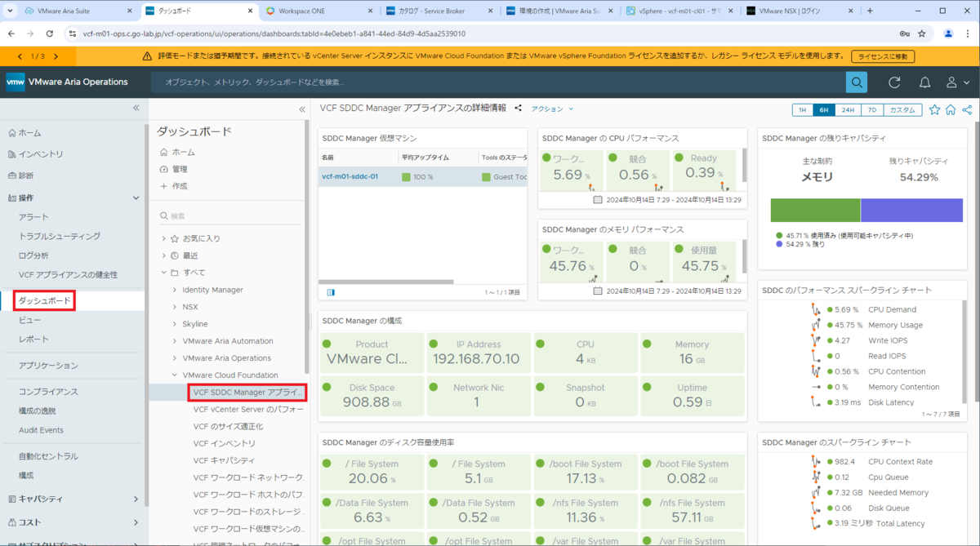Image resolution: width=980 pixels, height=546 pixels.
Task: Open 診断 in left navigation
Action: 26,175
